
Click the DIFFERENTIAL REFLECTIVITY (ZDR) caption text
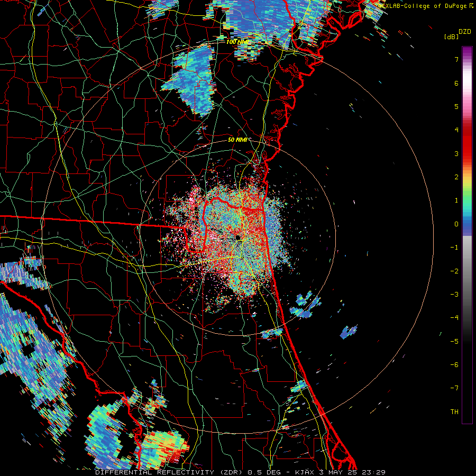point(170,472)
